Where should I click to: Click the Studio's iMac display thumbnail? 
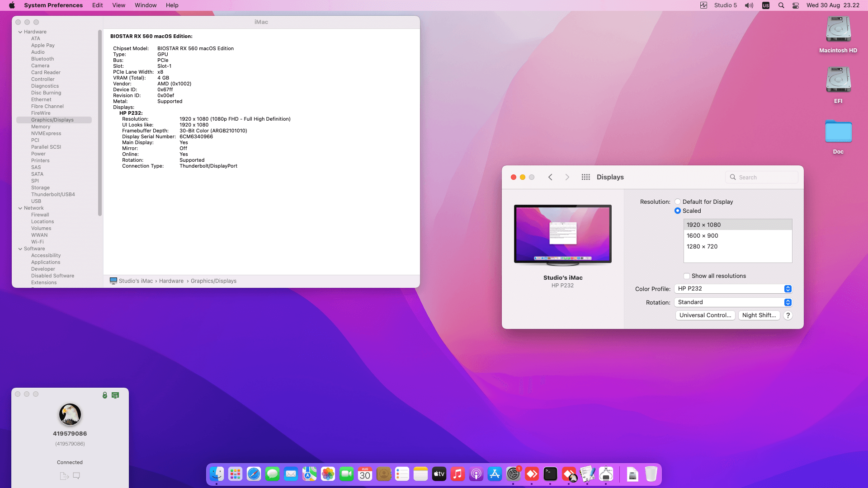pyautogui.click(x=563, y=235)
